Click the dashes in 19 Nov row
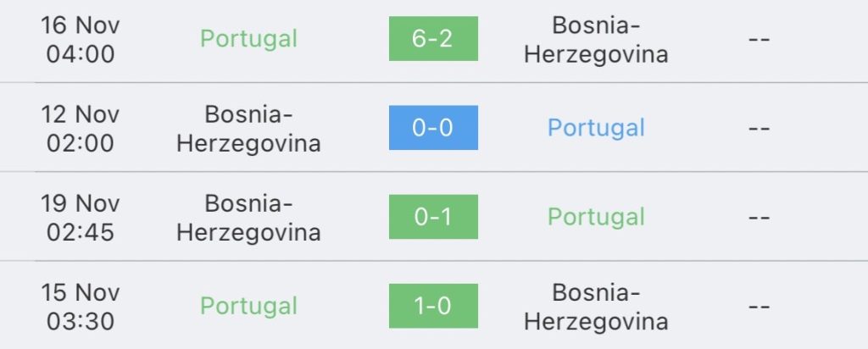This screenshot has height=349, width=868. click(x=759, y=217)
